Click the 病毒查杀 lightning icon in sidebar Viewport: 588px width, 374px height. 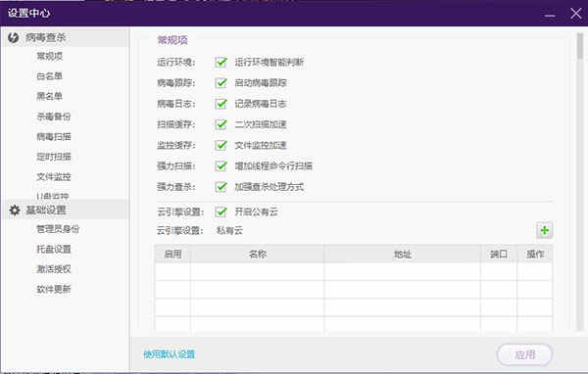click(x=14, y=37)
